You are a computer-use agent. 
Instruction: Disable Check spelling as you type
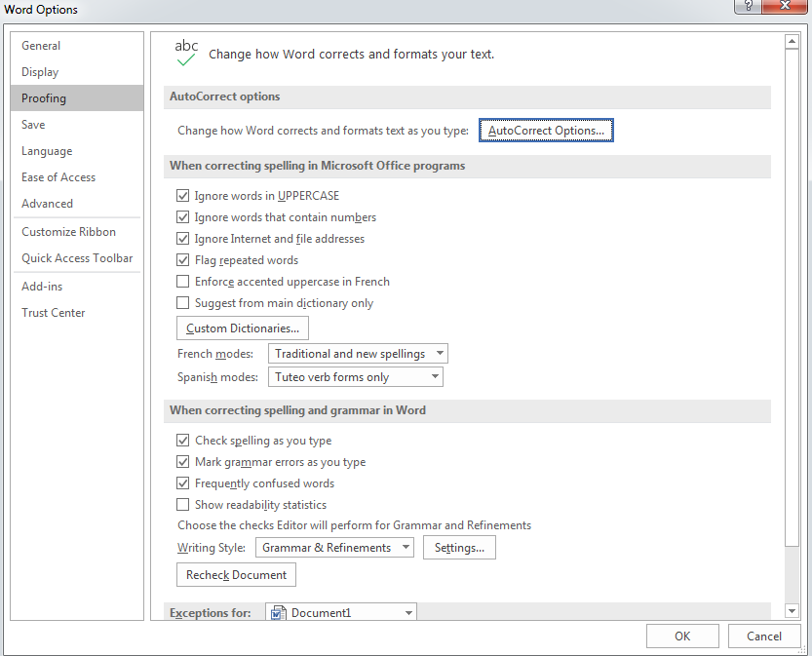tap(182, 440)
